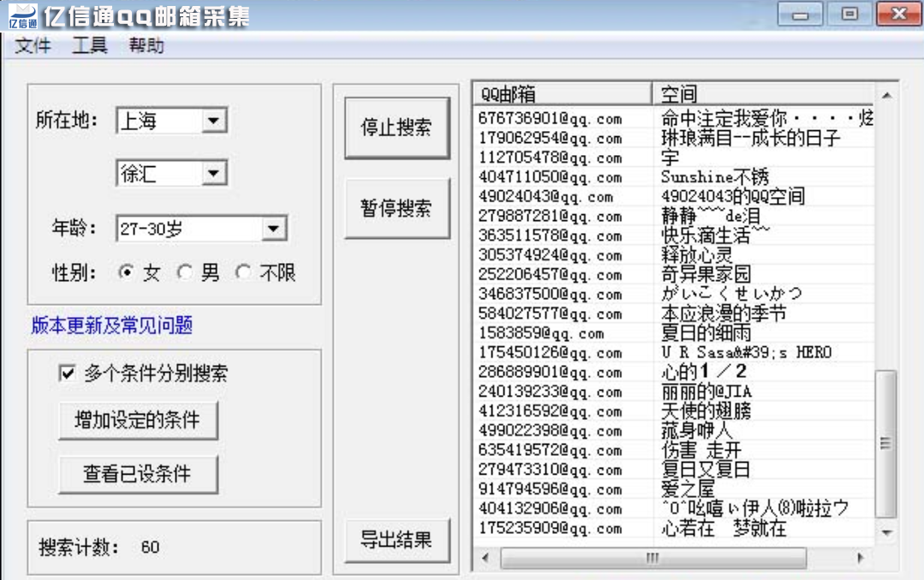Click the vertical scrollbar up arrow
The image size is (924, 580).
(886, 93)
